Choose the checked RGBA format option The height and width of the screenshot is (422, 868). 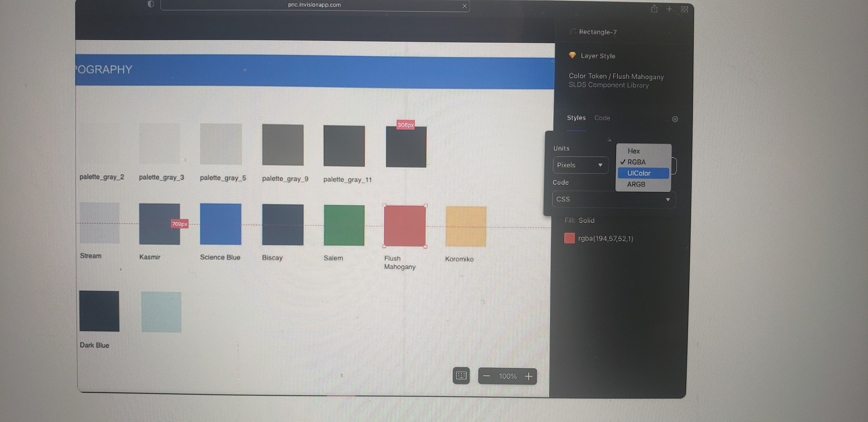[636, 162]
